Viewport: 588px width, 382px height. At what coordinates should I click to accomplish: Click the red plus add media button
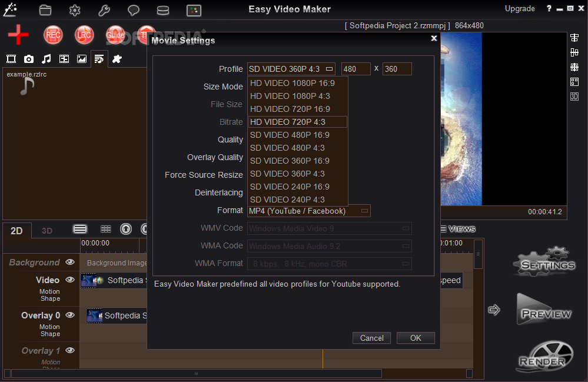pyautogui.click(x=18, y=35)
